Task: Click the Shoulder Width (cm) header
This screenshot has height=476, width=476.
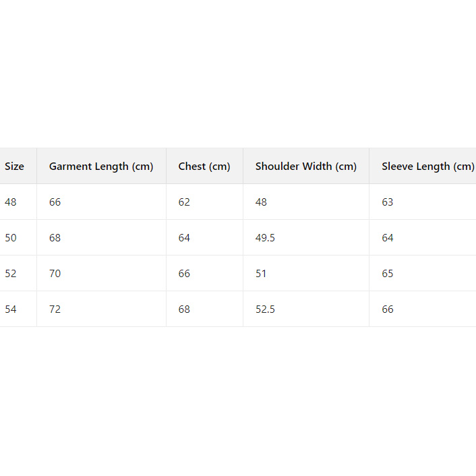Action: tap(306, 167)
